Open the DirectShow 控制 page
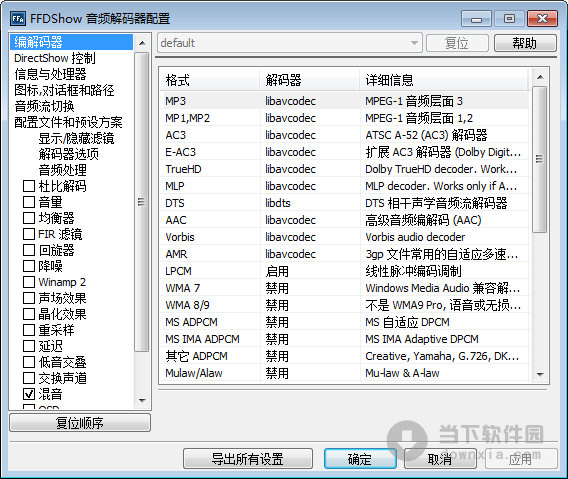This screenshot has width=568, height=479. [x=54, y=58]
